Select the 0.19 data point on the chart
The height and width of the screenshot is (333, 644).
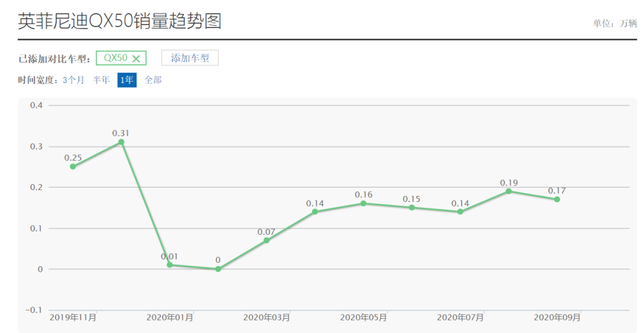pos(509,191)
